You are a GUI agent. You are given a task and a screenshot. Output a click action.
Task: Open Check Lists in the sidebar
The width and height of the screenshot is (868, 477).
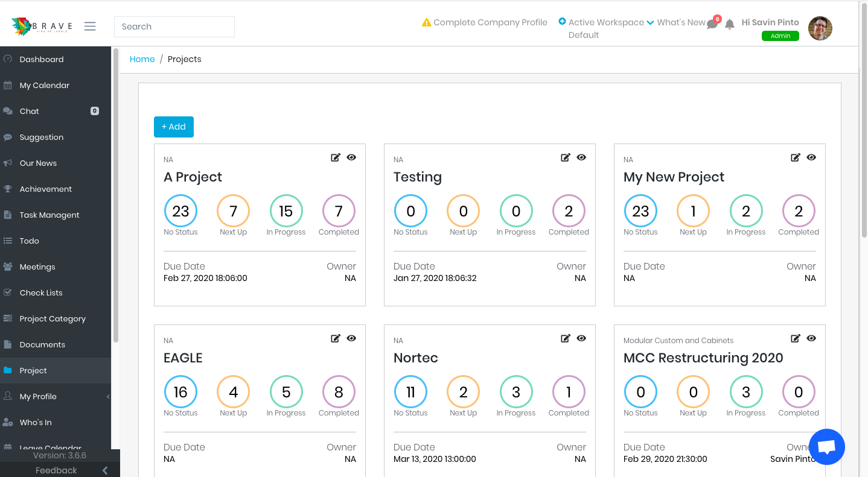[x=56, y=292]
